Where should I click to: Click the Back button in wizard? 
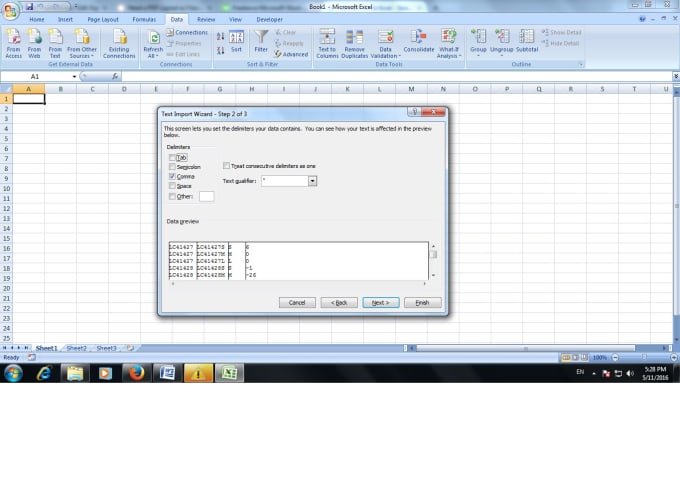coord(339,303)
